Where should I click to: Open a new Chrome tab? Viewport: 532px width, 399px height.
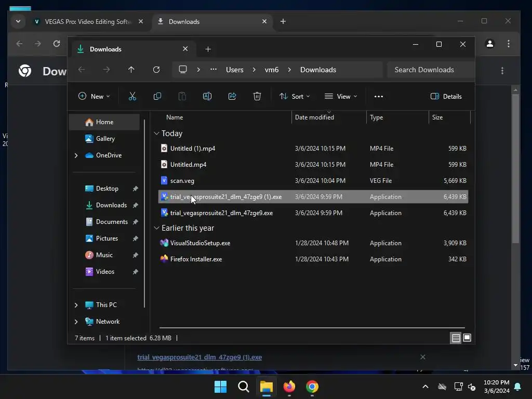tap(283, 21)
